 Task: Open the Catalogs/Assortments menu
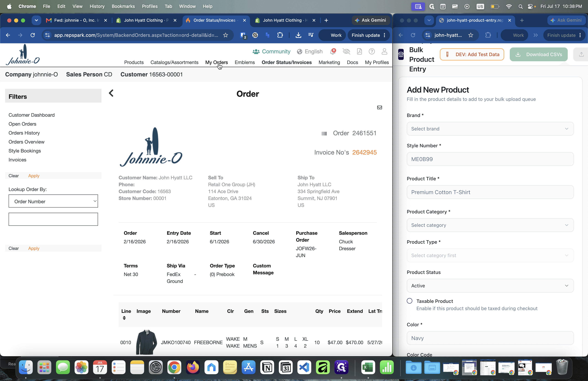[174, 62]
